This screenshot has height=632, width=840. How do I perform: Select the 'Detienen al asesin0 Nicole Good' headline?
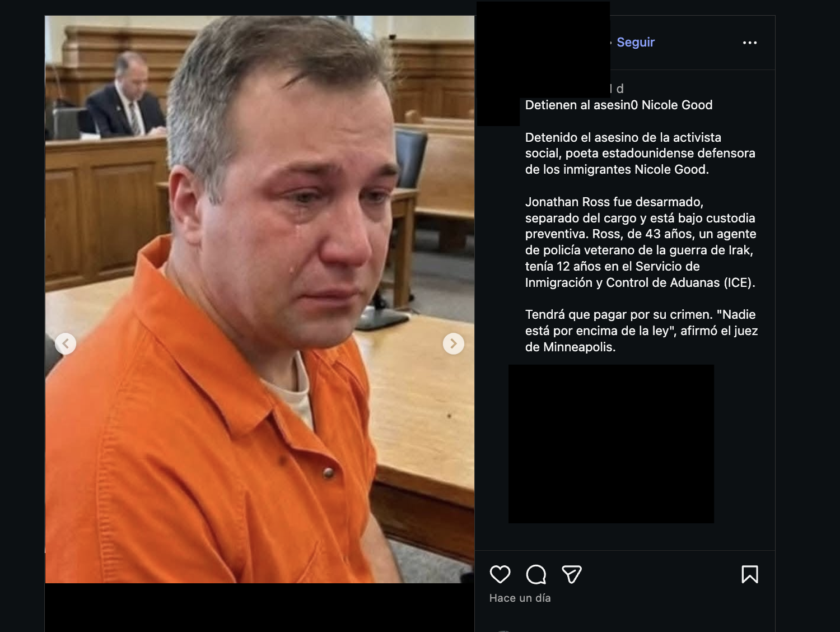tap(619, 105)
